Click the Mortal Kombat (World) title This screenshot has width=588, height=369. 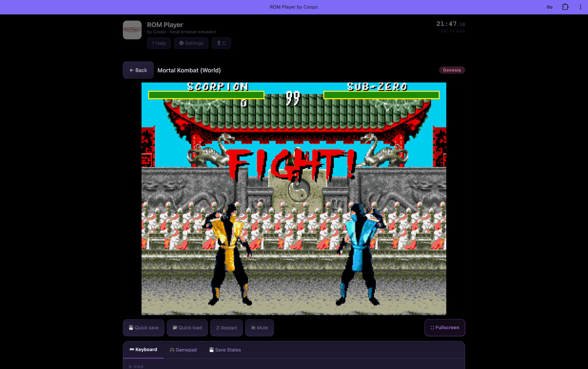[189, 70]
